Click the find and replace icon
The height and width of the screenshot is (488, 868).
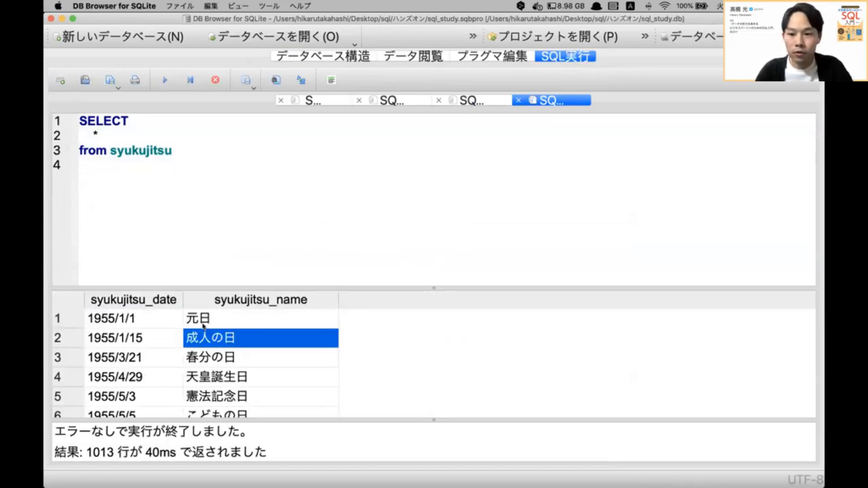coord(301,80)
